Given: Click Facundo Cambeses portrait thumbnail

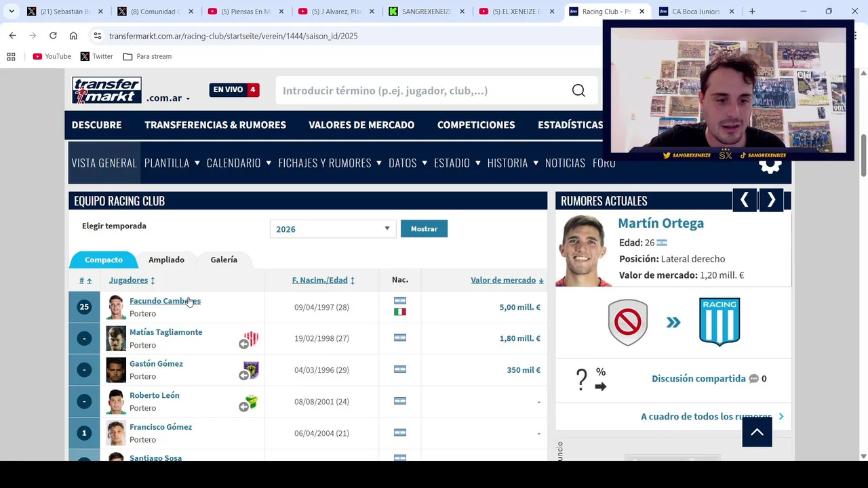Looking at the screenshot, I should coord(116,307).
